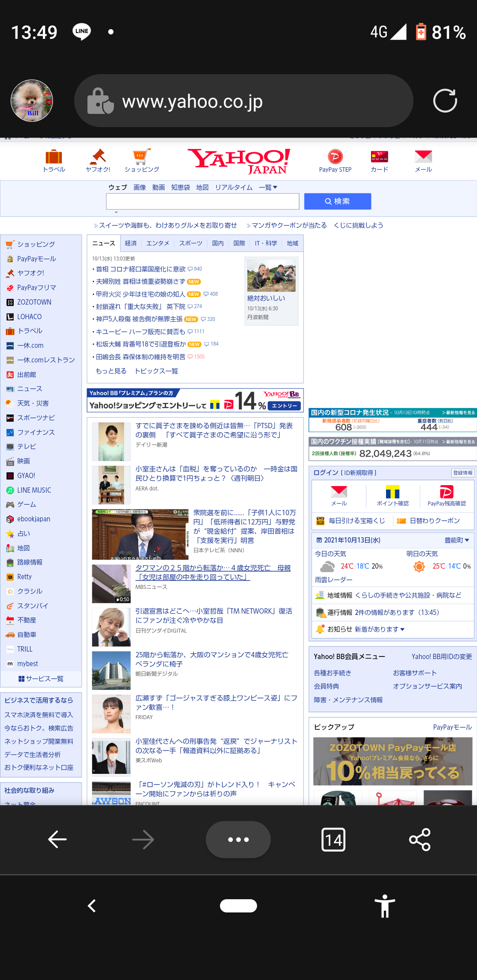Select the IT・科学 news tab
Viewport: 477px width, 980px height.
[x=266, y=243]
